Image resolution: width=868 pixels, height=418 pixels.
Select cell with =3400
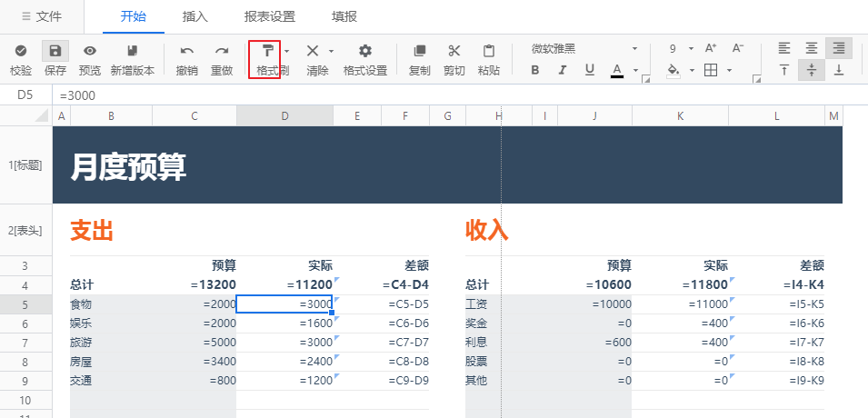[x=195, y=362]
